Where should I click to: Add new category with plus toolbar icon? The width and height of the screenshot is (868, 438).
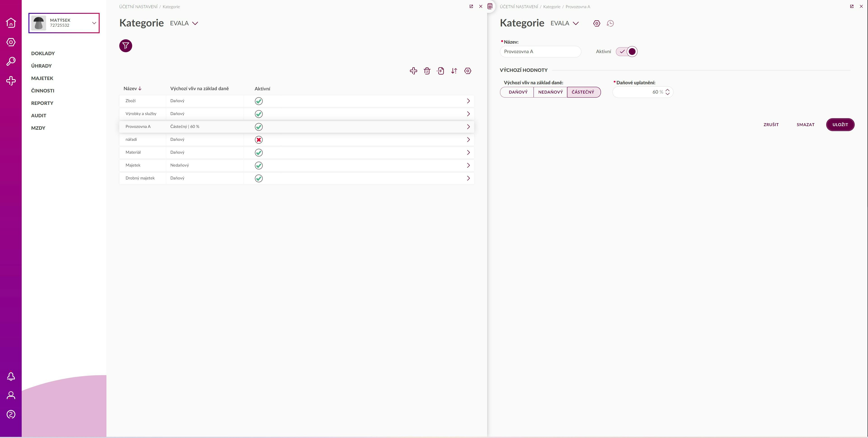click(x=413, y=71)
